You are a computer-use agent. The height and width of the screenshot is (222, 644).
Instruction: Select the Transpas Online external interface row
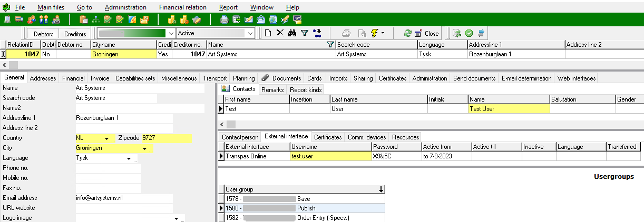coord(431,156)
